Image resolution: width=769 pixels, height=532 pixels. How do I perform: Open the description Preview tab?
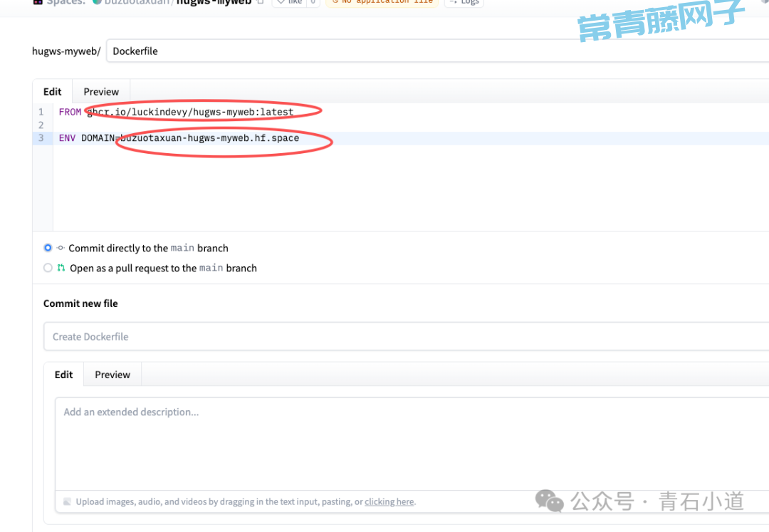(x=113, y=375)
